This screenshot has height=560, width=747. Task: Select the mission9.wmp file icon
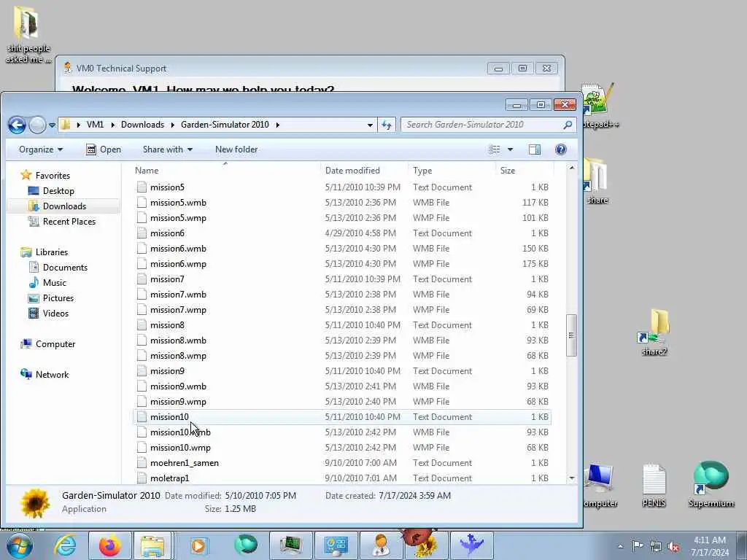coord(142,402)
